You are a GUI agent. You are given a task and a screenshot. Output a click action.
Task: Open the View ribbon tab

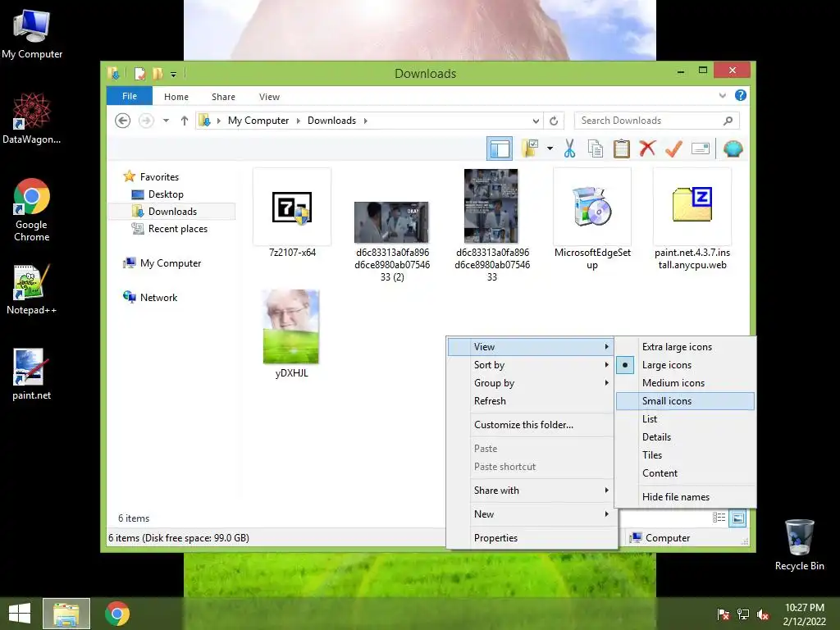pyautogui.click(x=269, y=97)
